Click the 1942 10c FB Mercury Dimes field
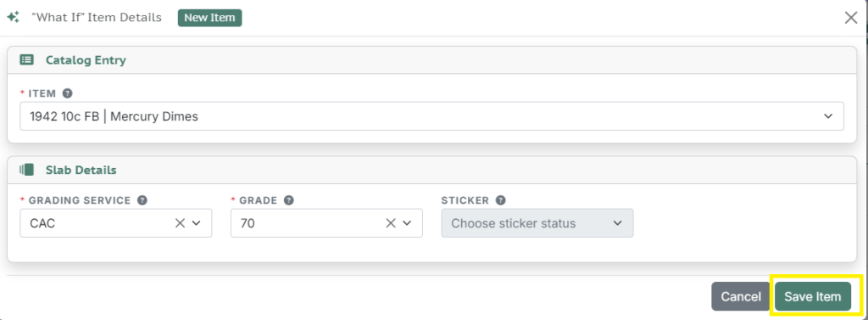Viewport: 868px width, 320px height. pos(431,116)
